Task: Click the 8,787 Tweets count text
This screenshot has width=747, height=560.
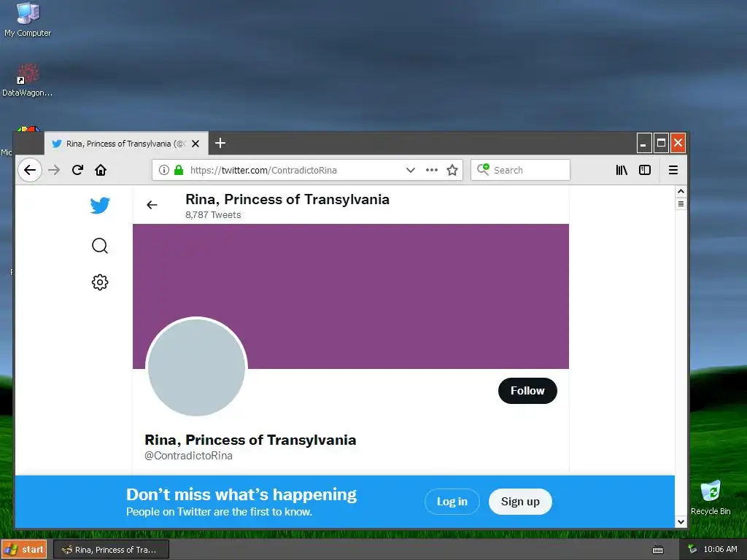Action: click(213, 215)
